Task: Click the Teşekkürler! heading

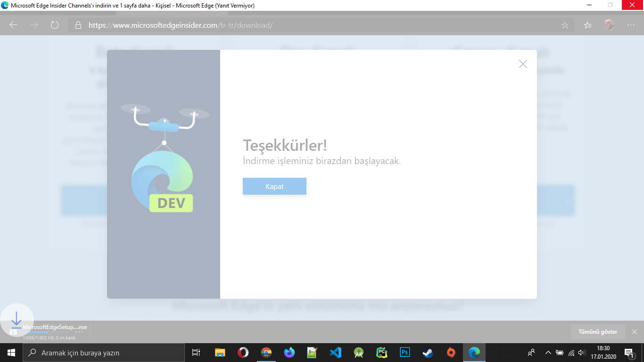Action: pyautogui.click(x=285, y=145)
